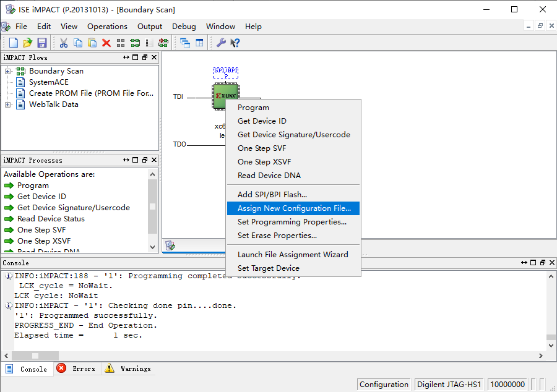
Task: Click the wrench Preferences toolbar icon
Action: click(221, 43)
